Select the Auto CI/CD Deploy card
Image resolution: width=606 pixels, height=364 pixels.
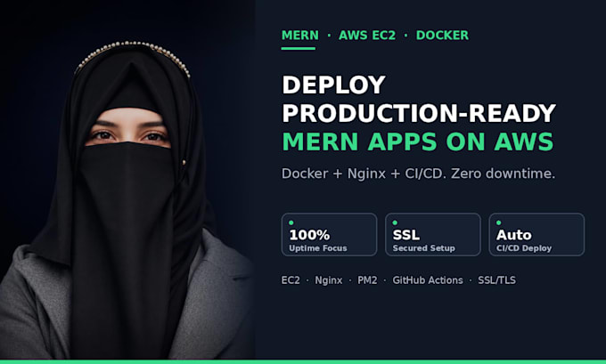536,234
